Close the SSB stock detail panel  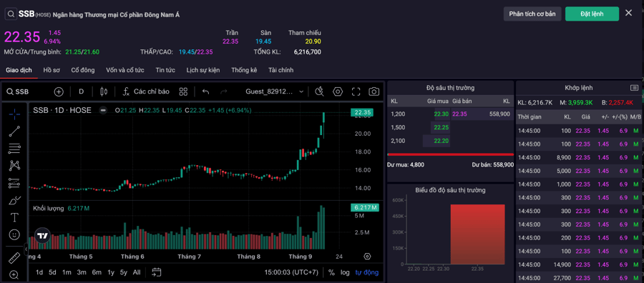(628, 13)
